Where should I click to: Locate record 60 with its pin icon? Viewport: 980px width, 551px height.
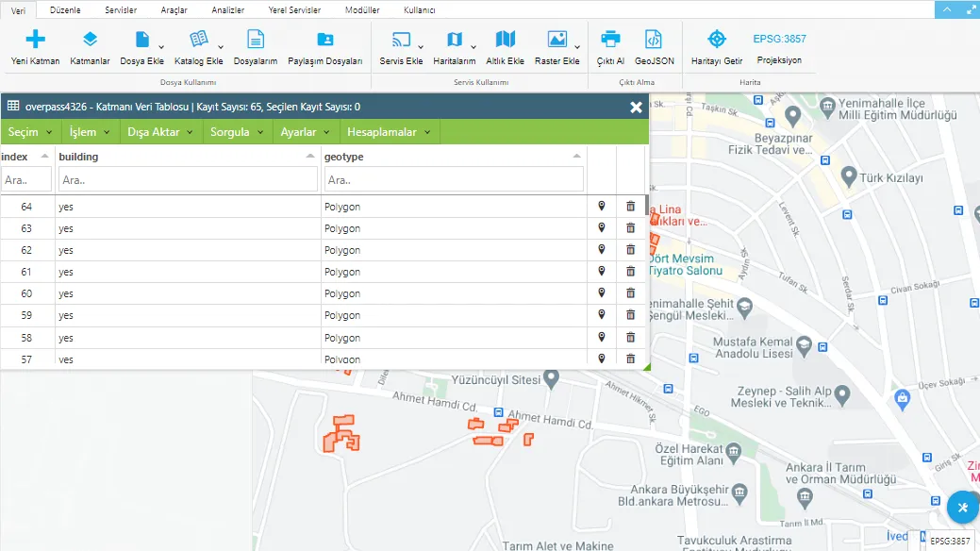click(602, 292)
